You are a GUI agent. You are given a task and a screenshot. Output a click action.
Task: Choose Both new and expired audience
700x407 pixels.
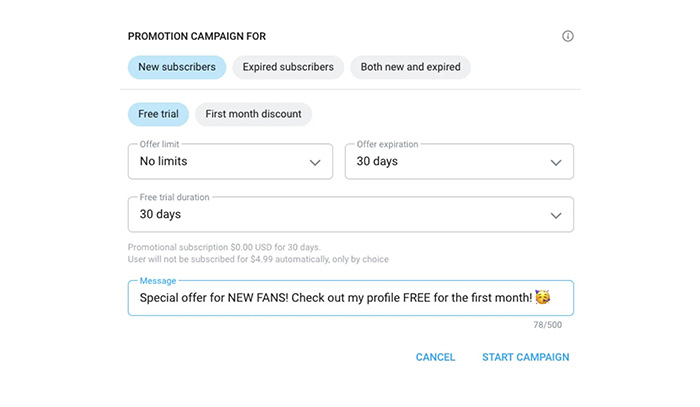[410, 67]
